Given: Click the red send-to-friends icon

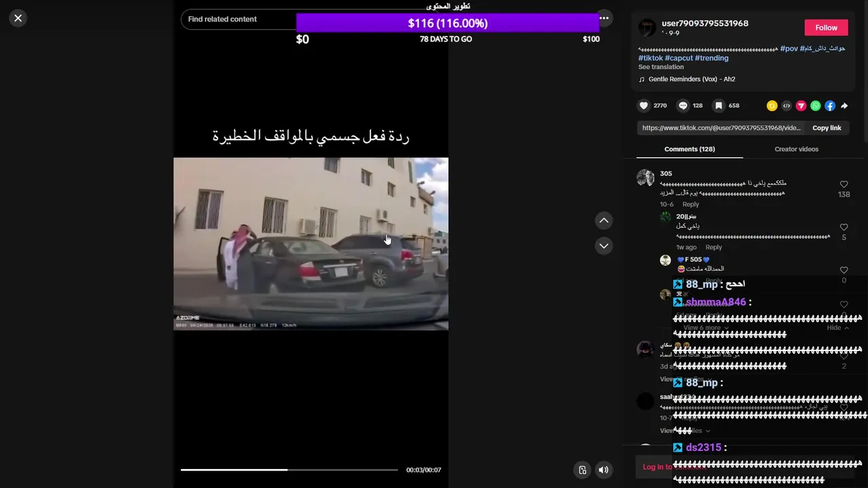Looking at the screenshot, I should (801, 106).
